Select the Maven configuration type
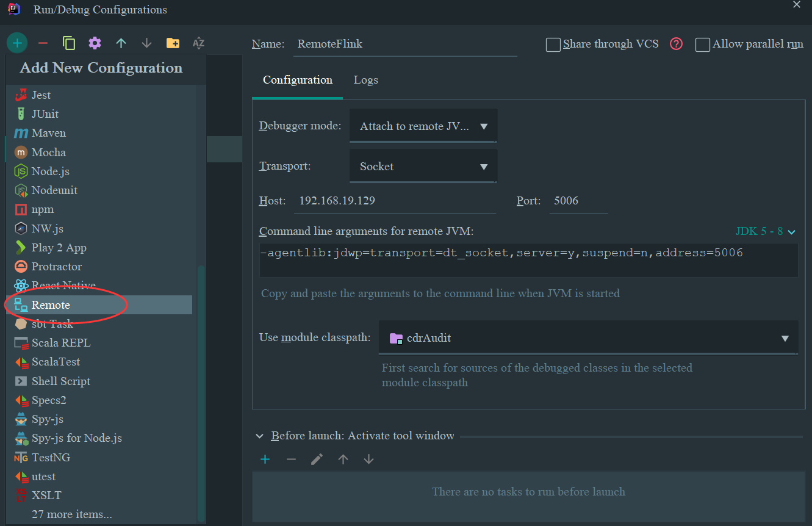Viewport: 812px width, 526px height. click(x=49, y=132)
